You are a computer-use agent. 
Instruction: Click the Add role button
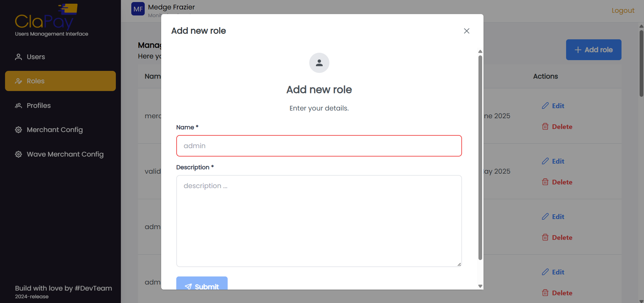(x=594, y=50)
